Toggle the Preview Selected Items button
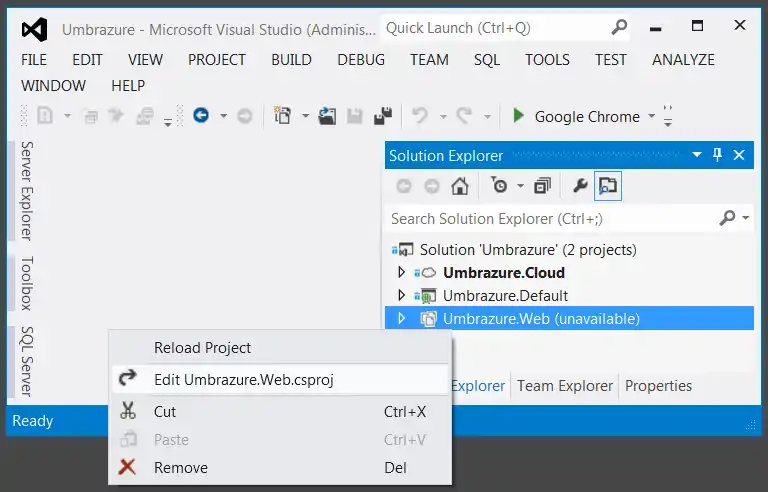This screenshot has width=768, height=492. (608, 186)
